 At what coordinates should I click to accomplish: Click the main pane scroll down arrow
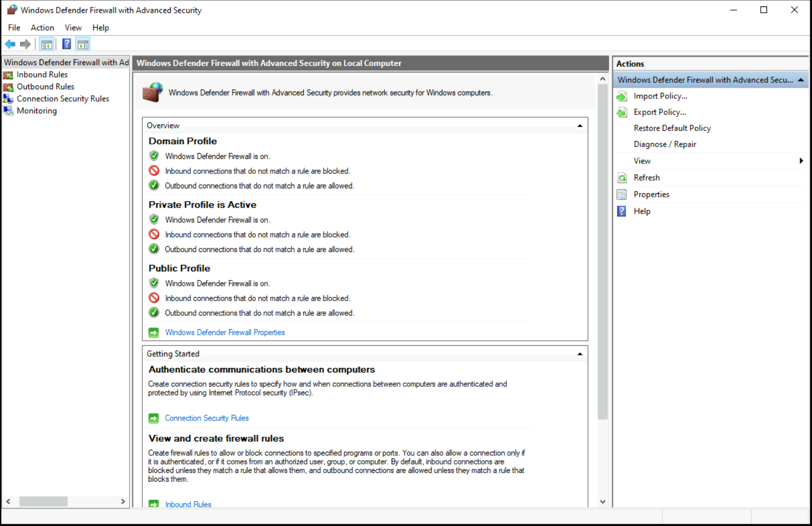point(603,502)
